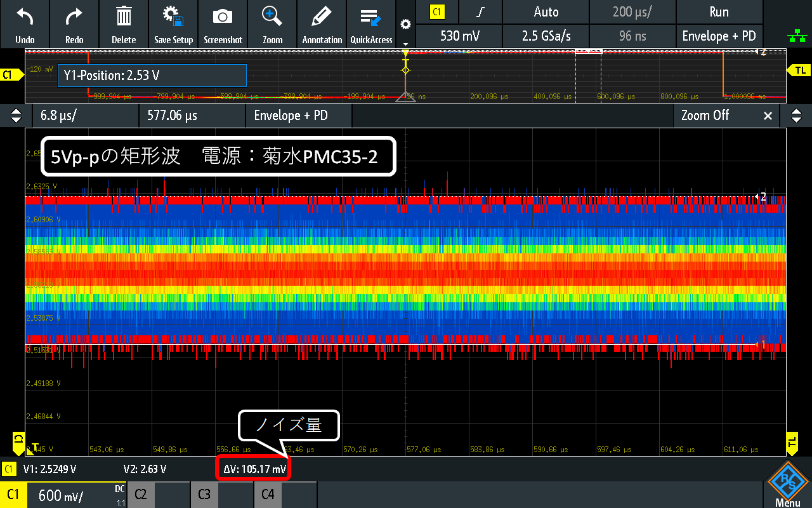812x508 pixels.
Task: Open the 200 µs/ timebase setting
Action: 632,11
